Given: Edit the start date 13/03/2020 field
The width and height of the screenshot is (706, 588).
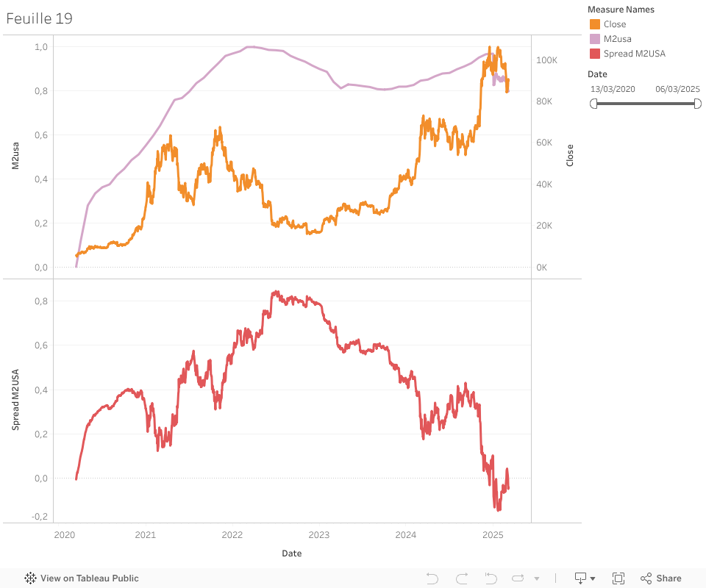Looking at the screenshot, I should pos(613,89).
